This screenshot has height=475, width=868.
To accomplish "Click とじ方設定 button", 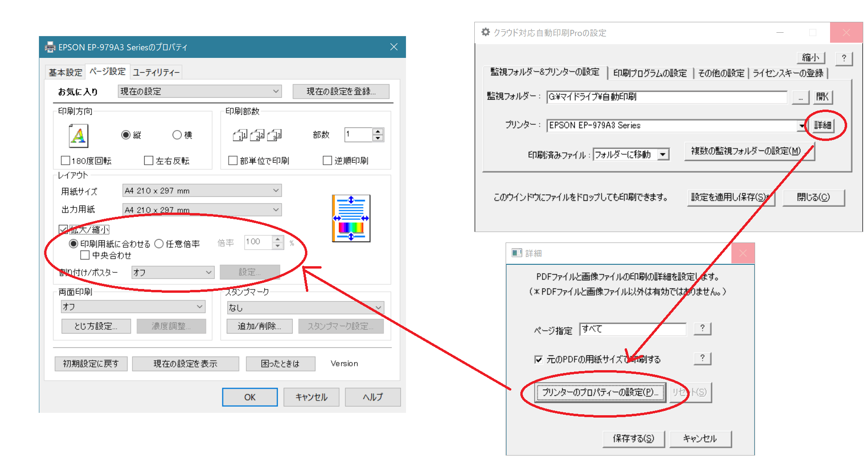I will (x=96, y=326).
